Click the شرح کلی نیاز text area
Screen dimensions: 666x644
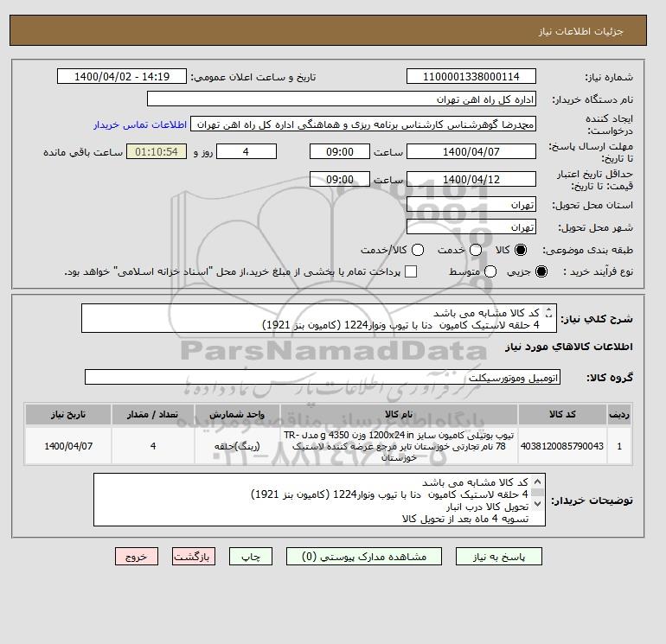(319, 318)
